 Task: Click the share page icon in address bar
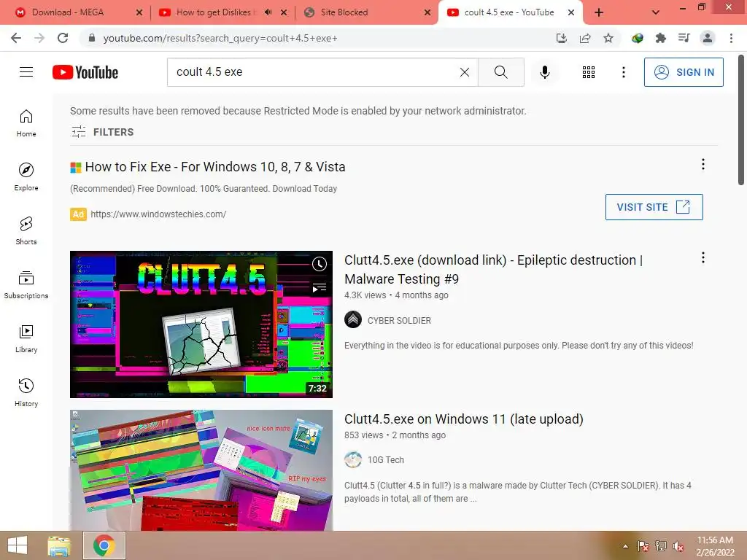pos(585,38)
